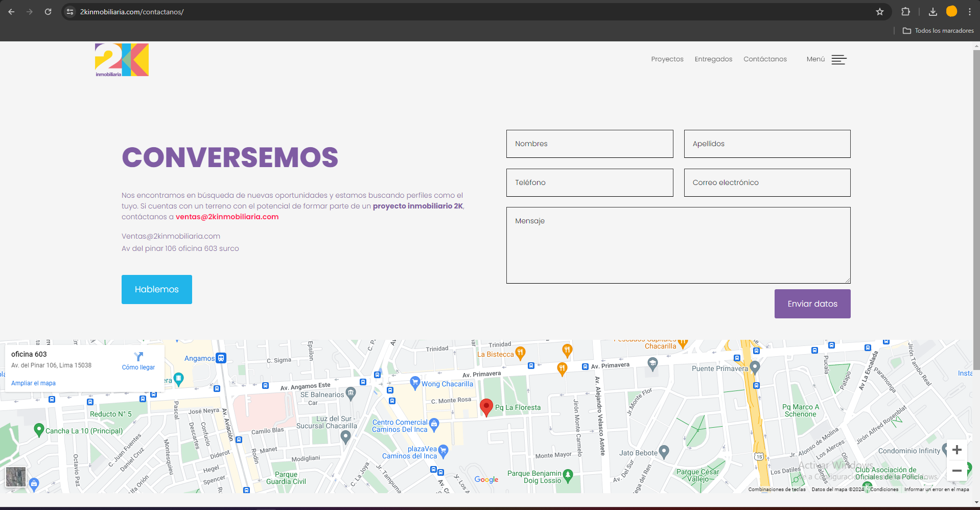Open the Proyectos nav link
This screenshot has height=510, width=980.
pos(667,59)
